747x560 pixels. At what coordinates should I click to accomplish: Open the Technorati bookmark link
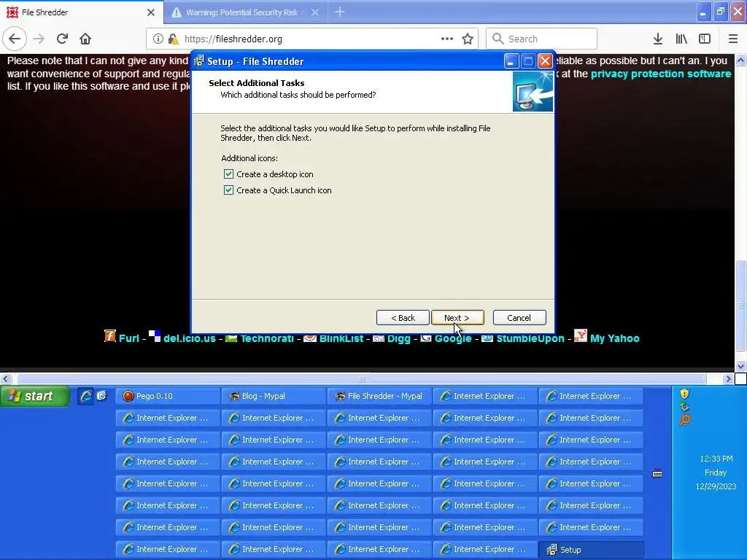click(x=267, y=338)
